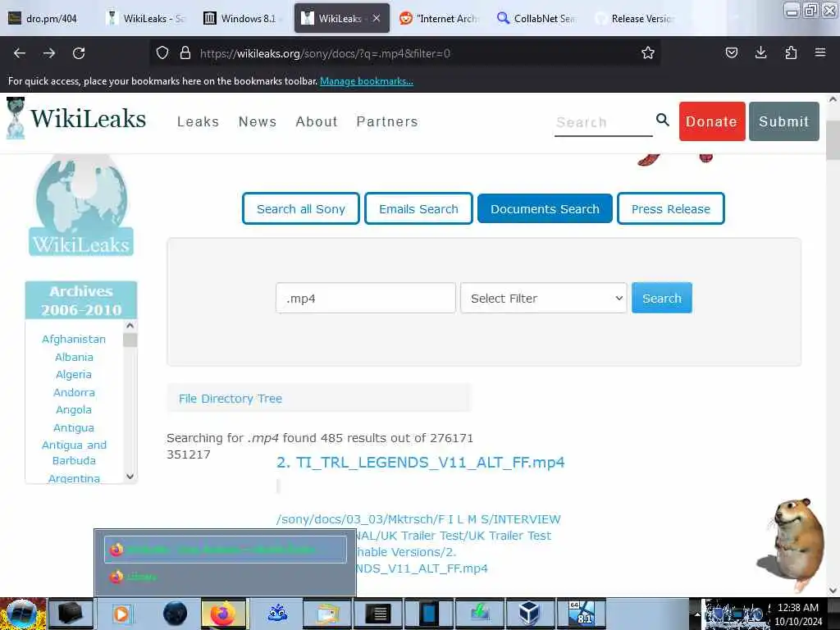The width and height of the screenshot is (840, 630).
Task: Go back to the previous page
Action: (x=20, y=53)
